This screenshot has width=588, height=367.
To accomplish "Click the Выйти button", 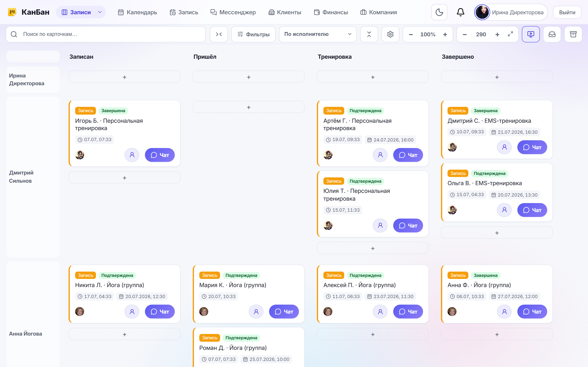I will pyautogui.click(x=567, y=12).
